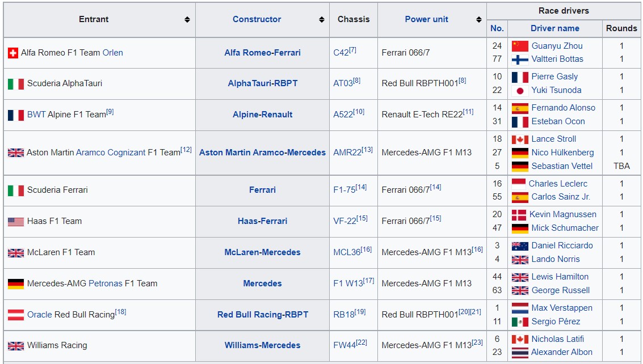
Task: Click the Petronas sponsor link
Action: point(106,283)
